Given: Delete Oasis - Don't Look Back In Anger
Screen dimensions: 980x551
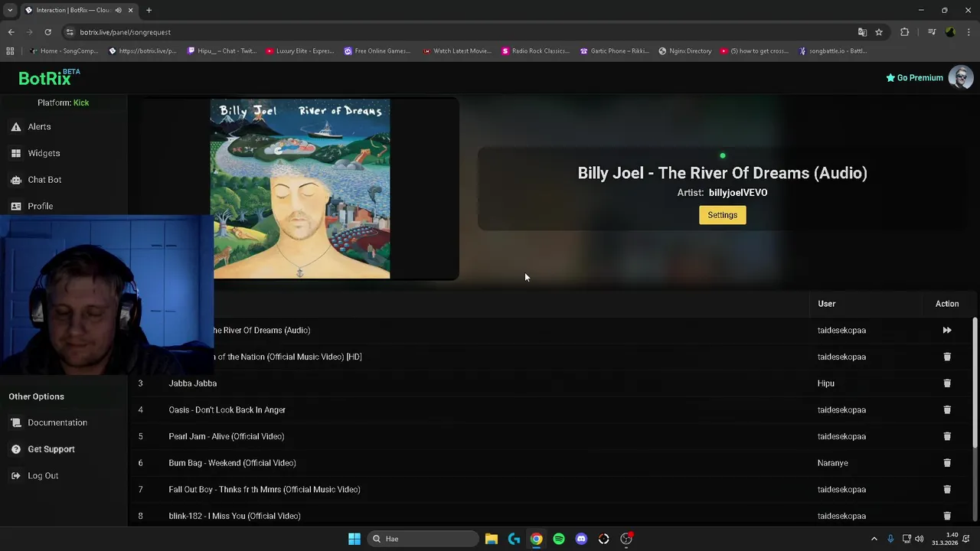Looking at the screenshot, I should (x=947, y=410).
